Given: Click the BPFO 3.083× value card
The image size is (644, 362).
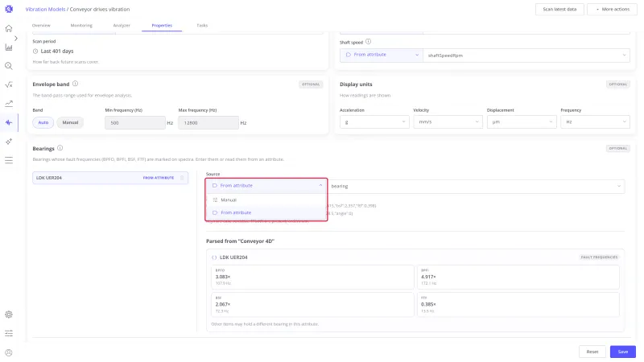Looking at the screenshot, I should (x=312, y=277).
